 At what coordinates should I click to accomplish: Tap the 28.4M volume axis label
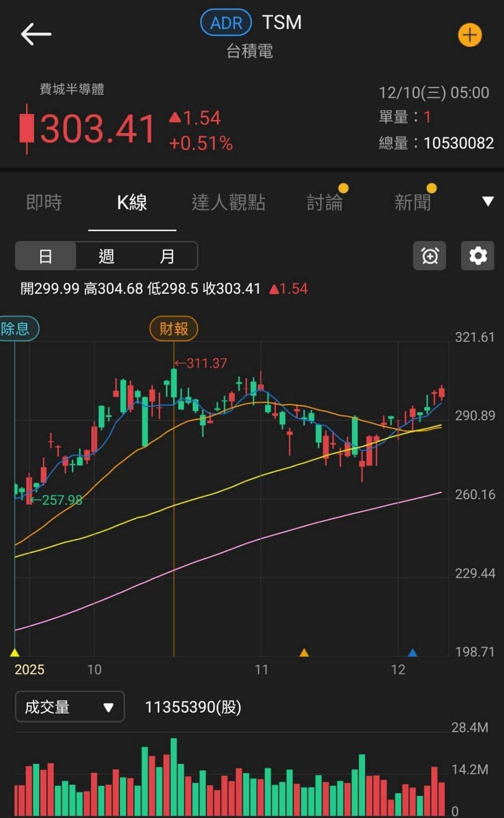470,727
